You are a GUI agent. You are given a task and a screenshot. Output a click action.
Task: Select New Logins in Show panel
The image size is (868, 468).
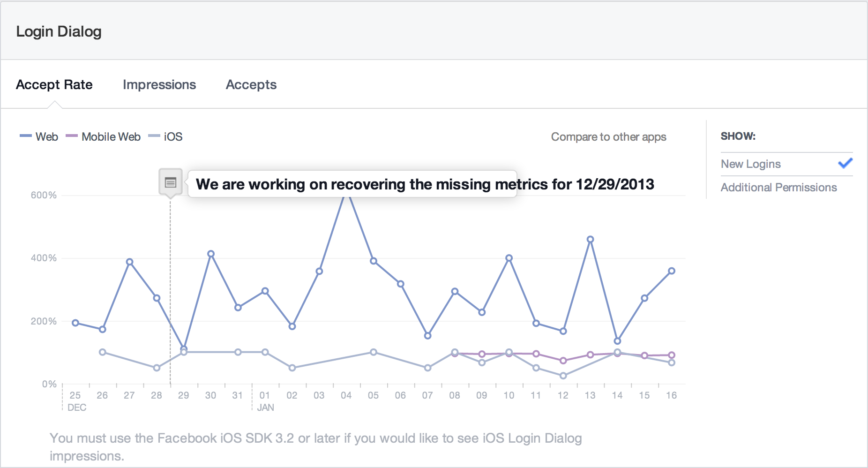751,164
